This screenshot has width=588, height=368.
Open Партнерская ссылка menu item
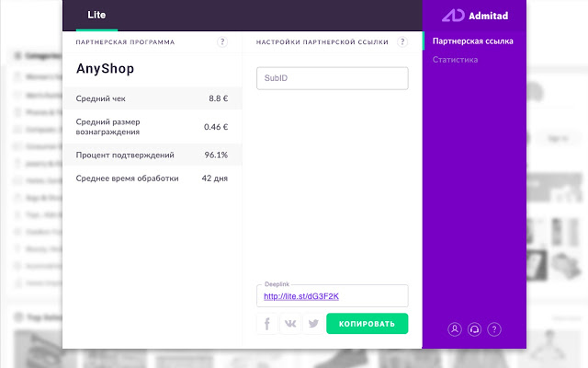pos(472,41)
